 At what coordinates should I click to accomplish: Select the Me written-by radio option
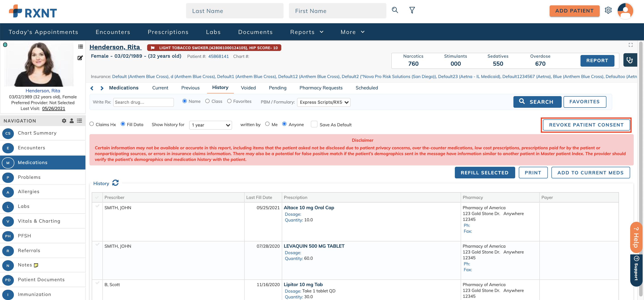click(x=267, y=124)
